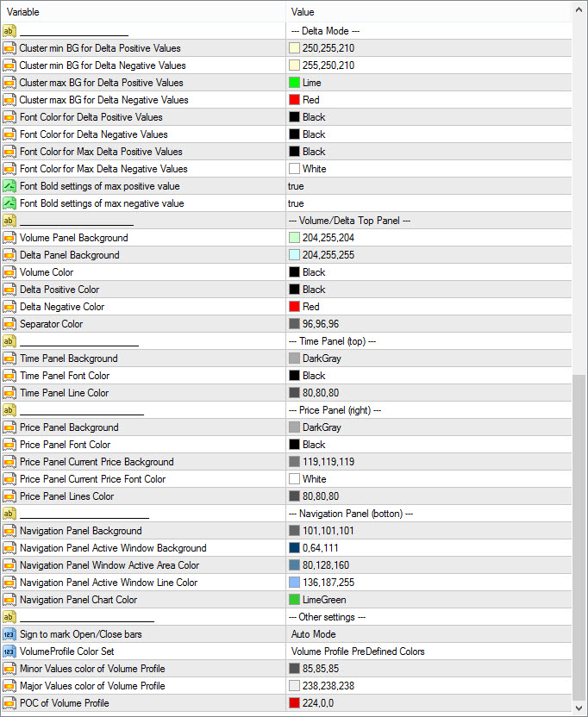Viewport: 588px width, 717px height.
Task: Click the red swatch for Delta Negative Color
Action: (295, 307)
